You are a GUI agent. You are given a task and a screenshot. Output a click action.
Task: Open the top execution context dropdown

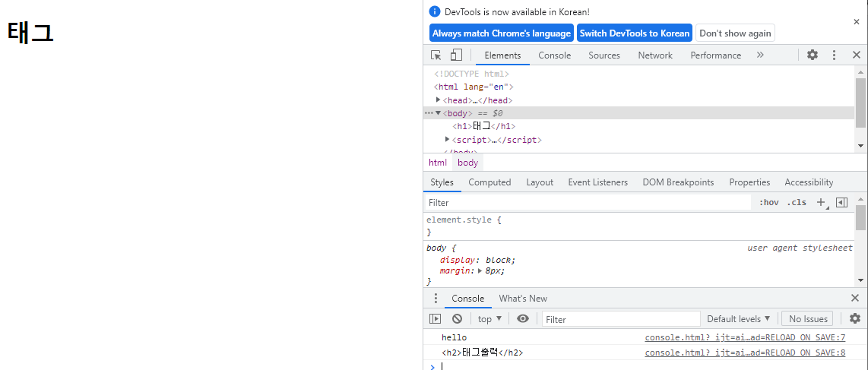click(490, 318)
